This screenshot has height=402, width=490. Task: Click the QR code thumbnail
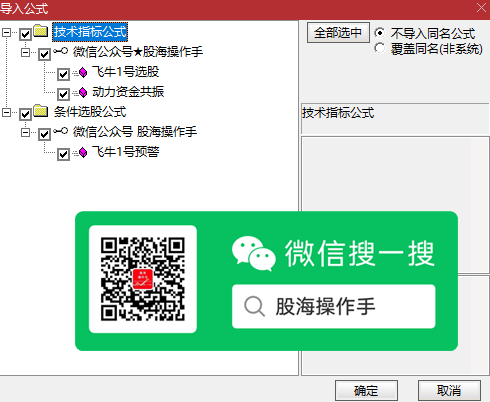143,279
